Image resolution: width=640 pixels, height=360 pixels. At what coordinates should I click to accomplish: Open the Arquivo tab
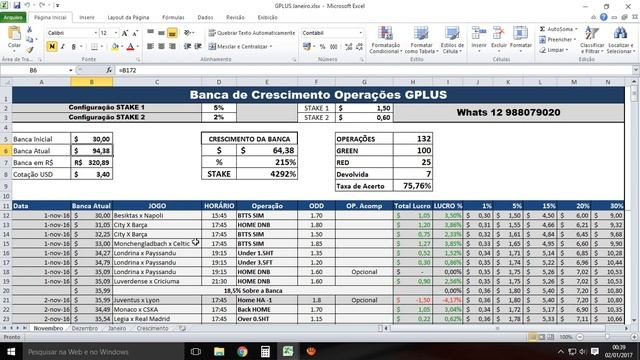13,18
